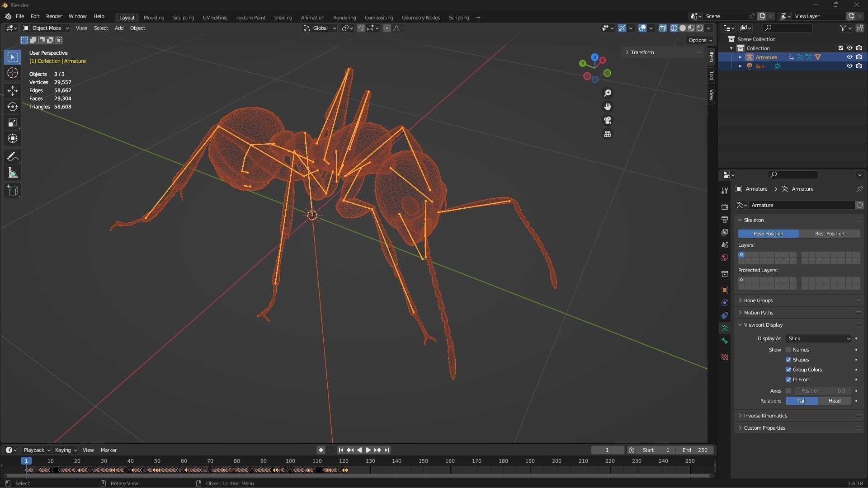
Task: Set Relations to Head
Action: 835,401
